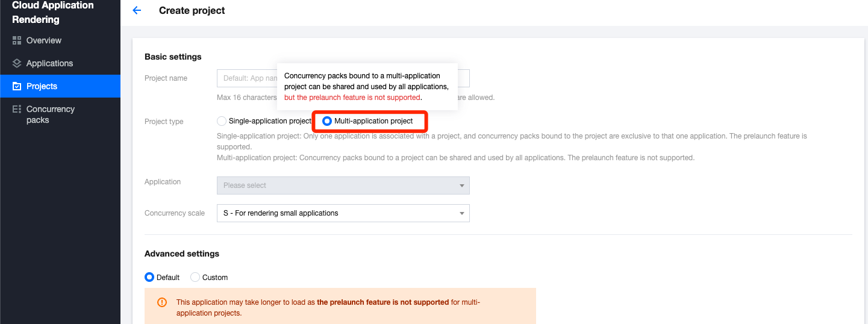Image resolution: width=868 pixels, height=324 pixels.
Task: Select the Default advanced settings radio
Action: [149, 278]
